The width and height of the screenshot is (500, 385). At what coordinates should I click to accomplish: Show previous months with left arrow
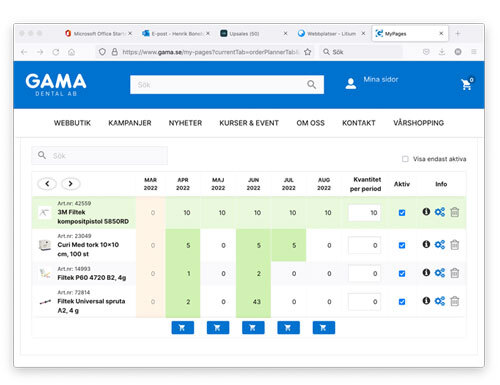coord(47,184)
